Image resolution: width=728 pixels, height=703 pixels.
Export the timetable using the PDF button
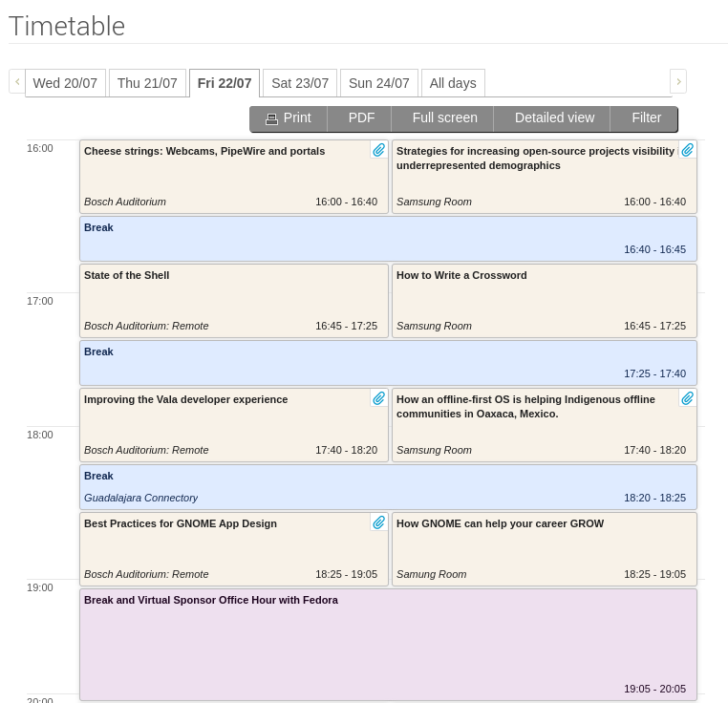(x=359, y=118)
